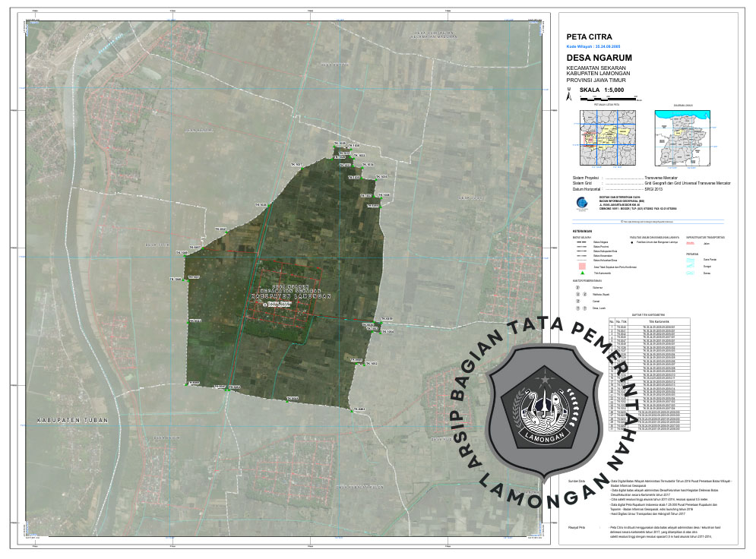Click the Camat office symbol in legend
This screenshot has width=756, height=559.
tap(577, 302)
